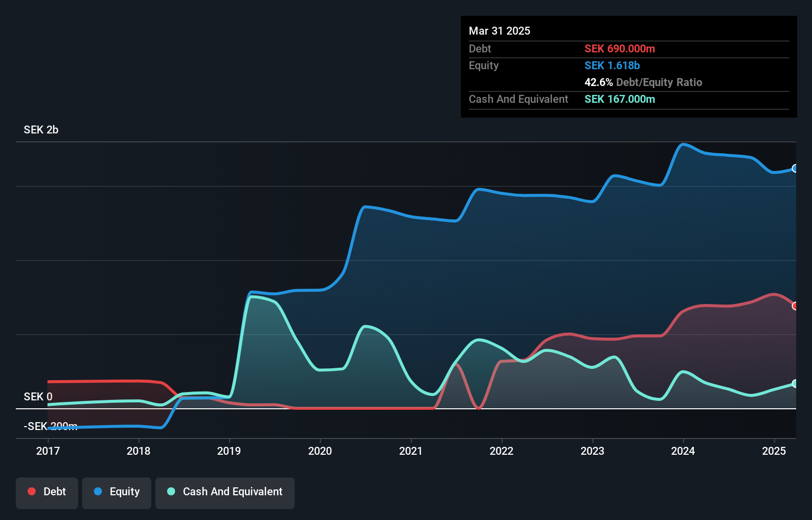Toggle the Equity series visibility
812x520 pixels.
pyautogui.click(x=116, y=492)
